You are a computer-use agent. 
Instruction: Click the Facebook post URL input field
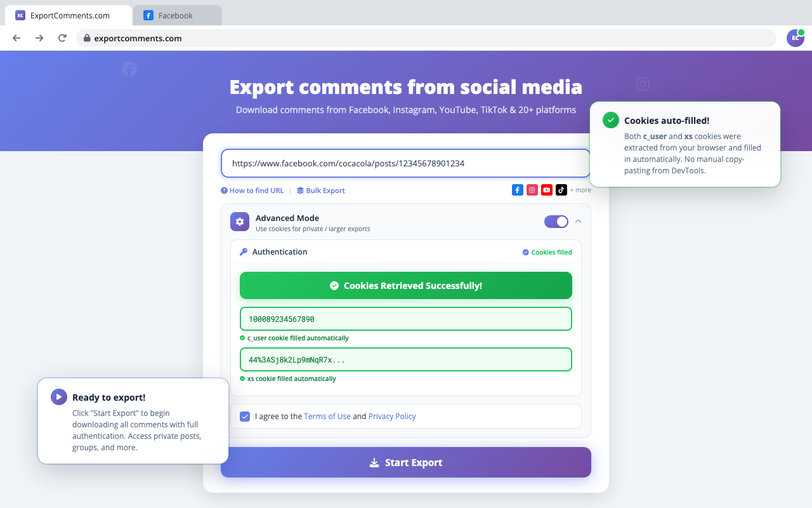406,163
